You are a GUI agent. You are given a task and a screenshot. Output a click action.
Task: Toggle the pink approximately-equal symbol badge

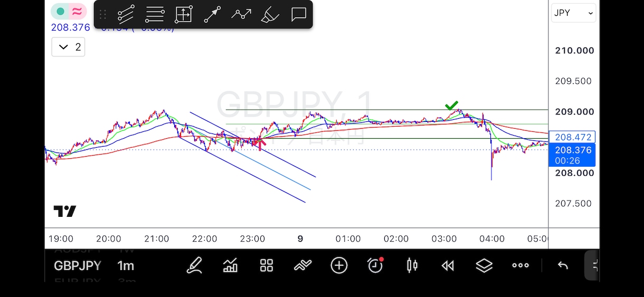[77, 11]
